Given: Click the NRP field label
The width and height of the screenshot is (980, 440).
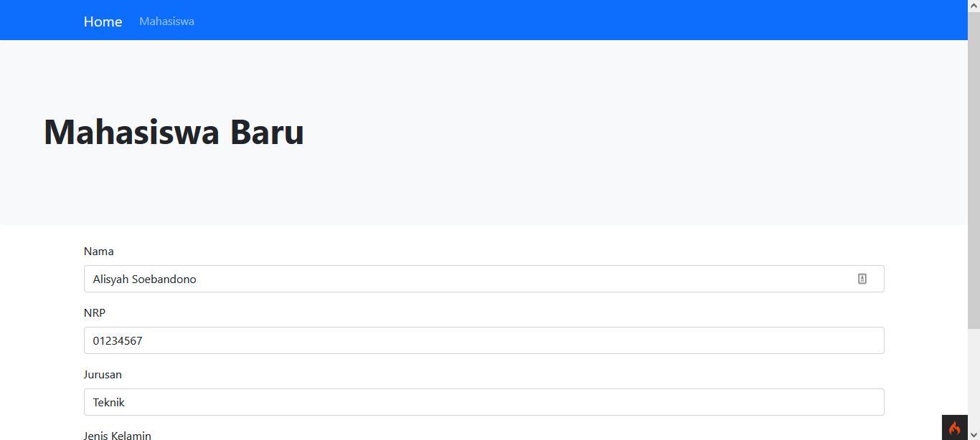Looking at the screenshot, I should (x=95, y=313).
